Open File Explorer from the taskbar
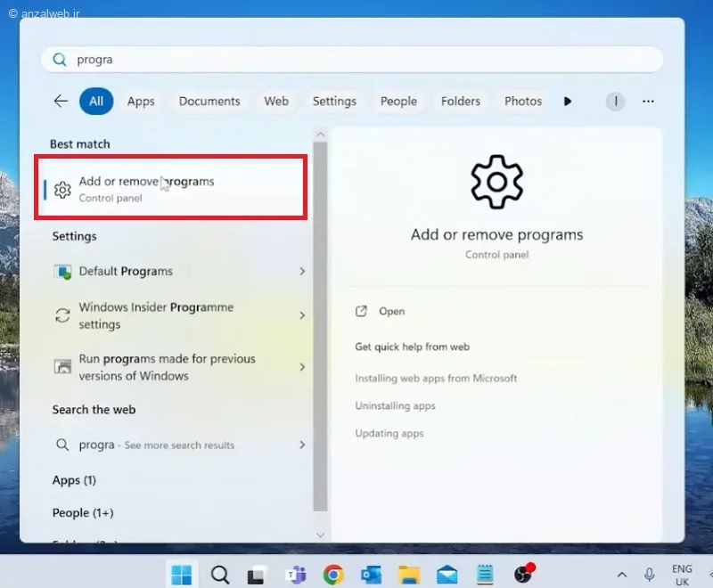The height and width of the screenshot is (588, 713). pyautogui.click(x=409, y=575)
